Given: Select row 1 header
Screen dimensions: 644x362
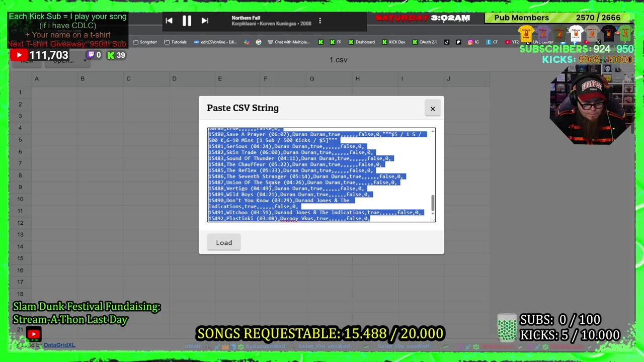Looking at the screenshot, I should (21, 93).
